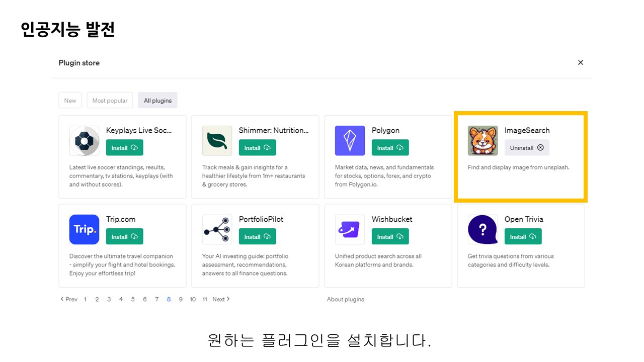Image resolution: width=644 pixels, height=362 pixels.
Task: Click the ImageSearch corgi icon
Action: [482, 141]
